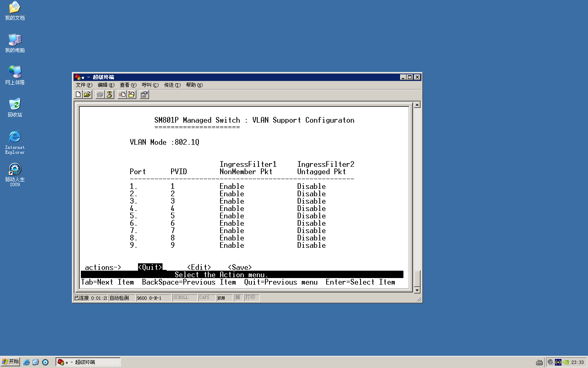Select 驱动人生 2009 desktop shortcut

coord(15,175)
